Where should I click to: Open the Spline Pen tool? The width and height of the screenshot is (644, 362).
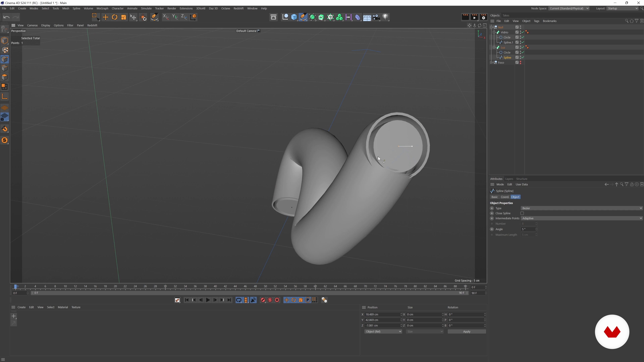tap(303, 17)
